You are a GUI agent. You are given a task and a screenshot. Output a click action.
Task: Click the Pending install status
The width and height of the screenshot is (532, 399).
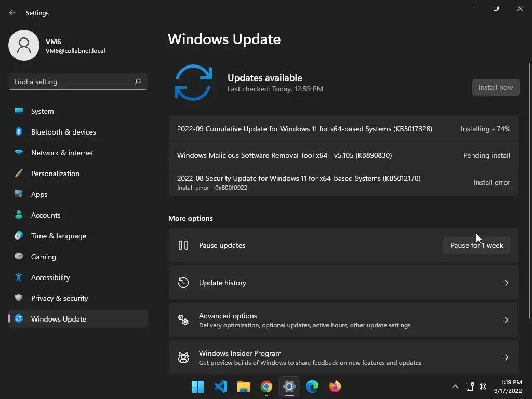(x=486, y=155)
